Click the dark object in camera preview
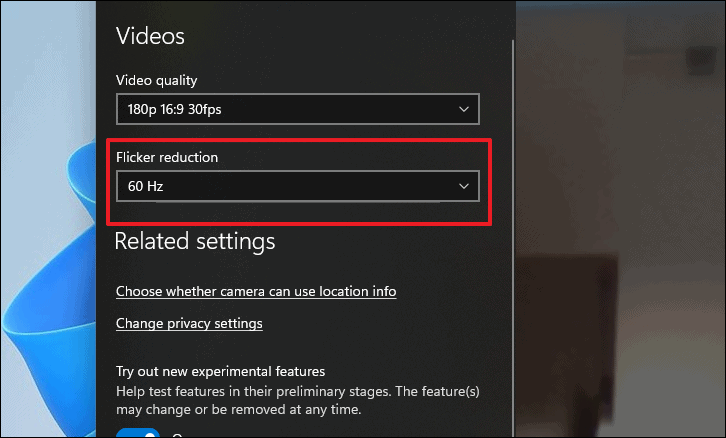This screenshot has height=438, width=726. coord(566,343)
